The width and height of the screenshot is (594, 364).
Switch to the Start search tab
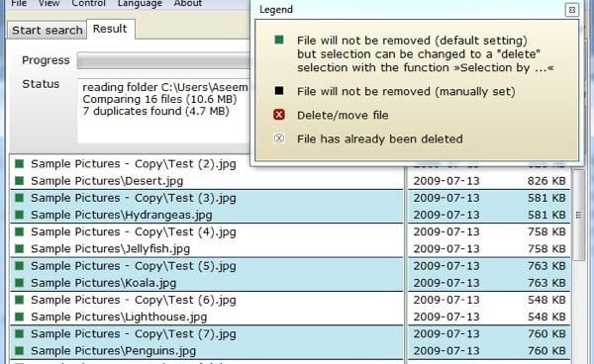coord(47,30)
